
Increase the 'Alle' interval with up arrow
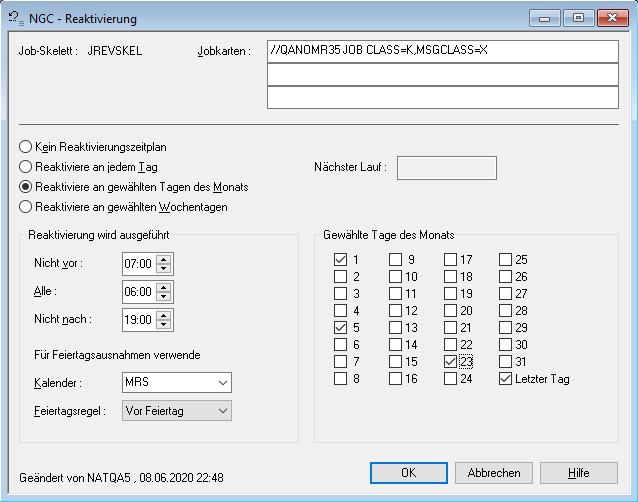(164, 287)
